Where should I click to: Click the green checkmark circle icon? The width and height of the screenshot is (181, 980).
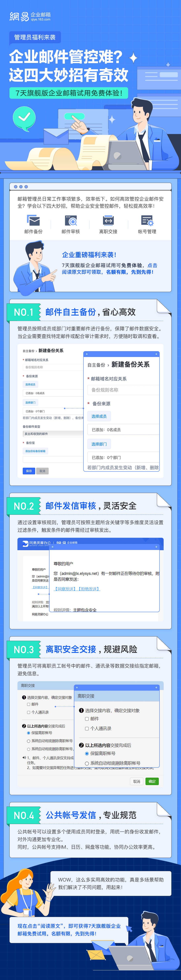24,118
